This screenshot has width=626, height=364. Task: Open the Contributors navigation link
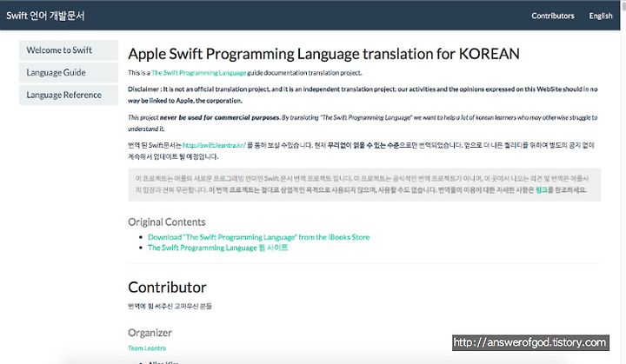(x=553, y=16)
